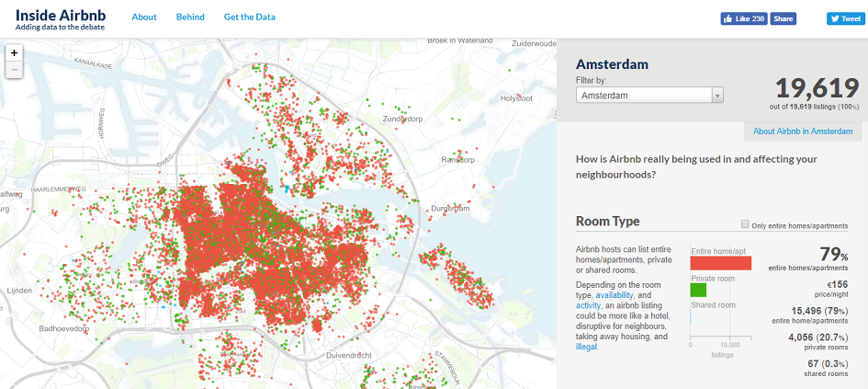
Task: Zoom out on the Amsterdam map
Action: tap(14, 70)
